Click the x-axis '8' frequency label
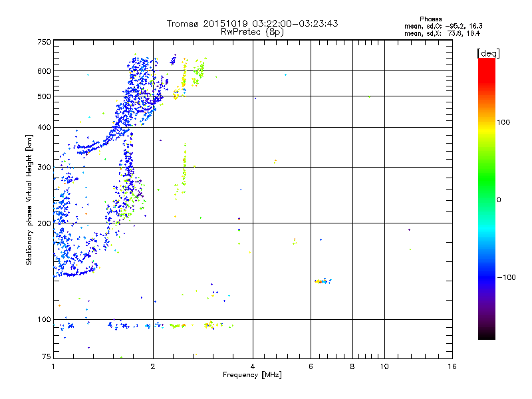This screenshot has width=532, height=399. click(352, 366)
